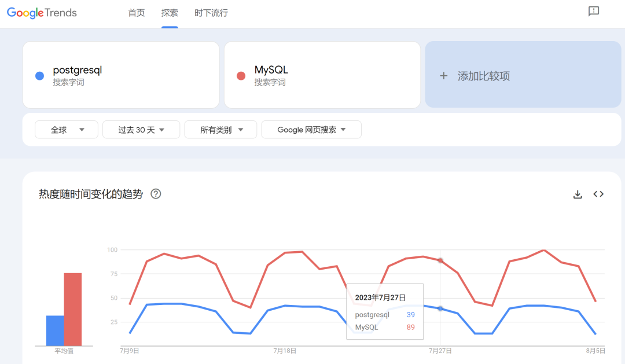The height and width of the screenshot is (364, 625).
Task: Edit the postgresql search term card
Action: (x=121, y=75)
